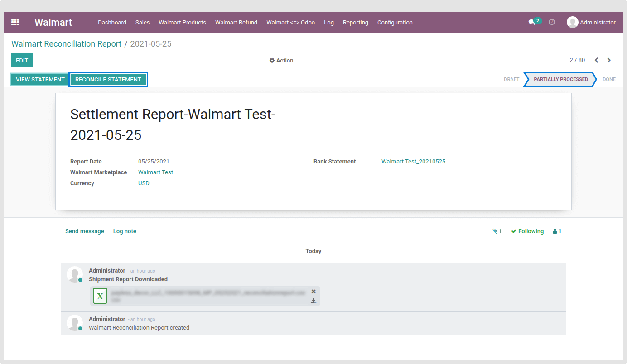Click Send message in chatter
Screen dimensions: 627x364
[x=85, y=231]
